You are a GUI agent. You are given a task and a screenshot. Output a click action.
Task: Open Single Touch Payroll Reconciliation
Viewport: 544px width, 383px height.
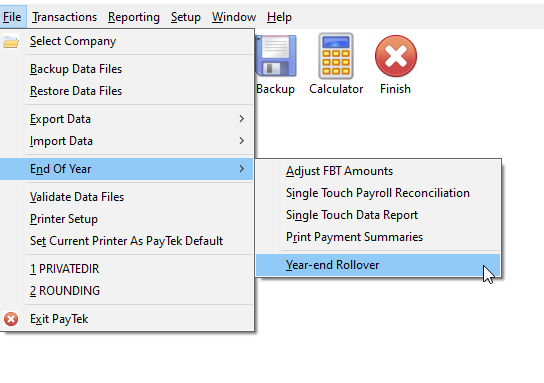378,193
